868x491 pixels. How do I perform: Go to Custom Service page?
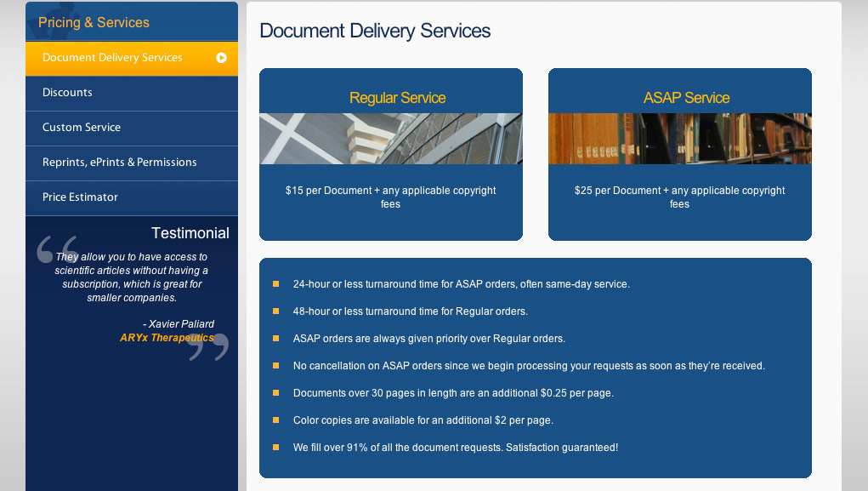click(132, 128)
